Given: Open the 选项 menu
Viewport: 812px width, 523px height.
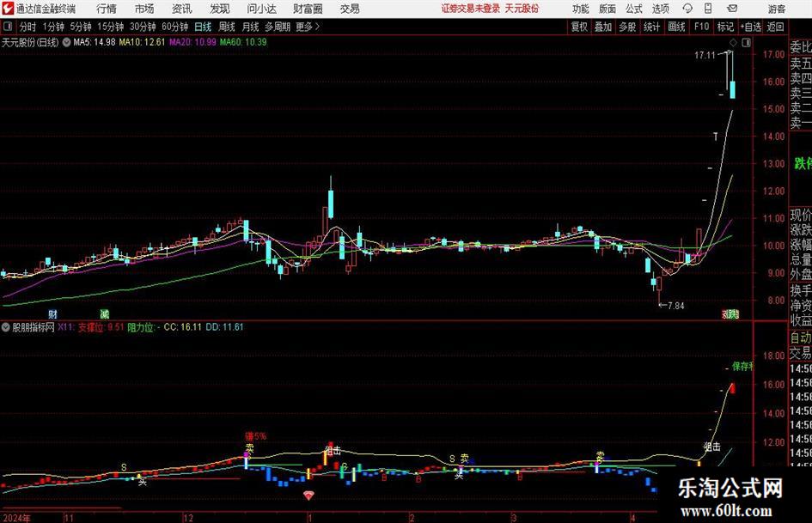Looking at the screenshot, I should pos(660,9).
